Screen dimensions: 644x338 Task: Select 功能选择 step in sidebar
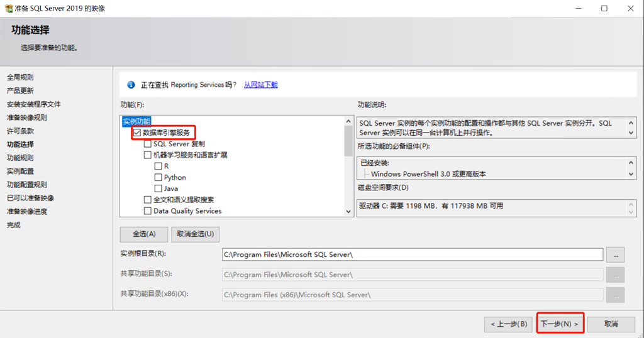point(20,144)
